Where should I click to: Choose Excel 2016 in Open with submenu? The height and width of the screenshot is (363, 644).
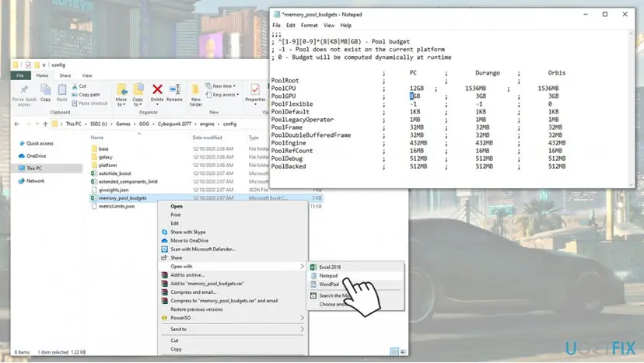[331, 267]
